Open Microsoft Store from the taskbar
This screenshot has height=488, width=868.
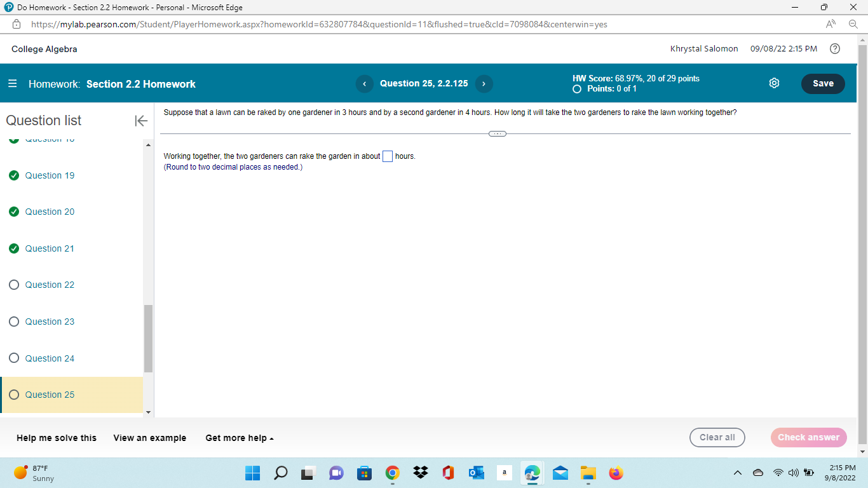tap(364, 473)
